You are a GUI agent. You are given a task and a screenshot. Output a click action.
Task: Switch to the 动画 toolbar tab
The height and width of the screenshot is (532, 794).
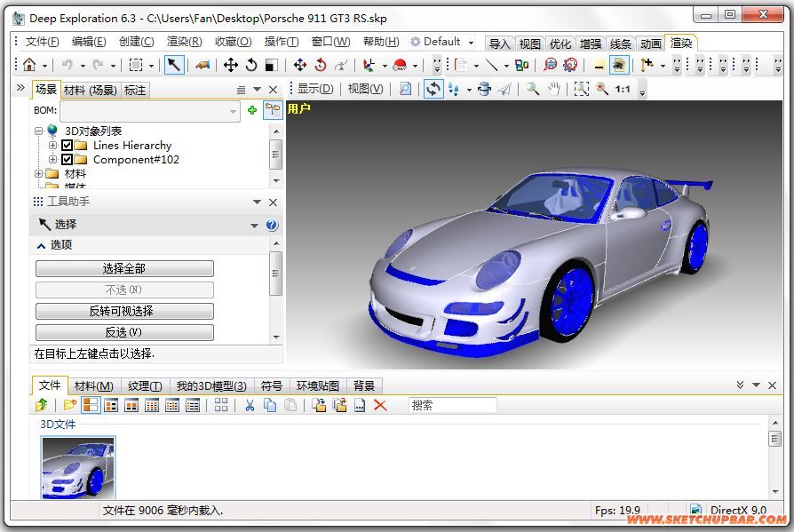tap(651, 44)
